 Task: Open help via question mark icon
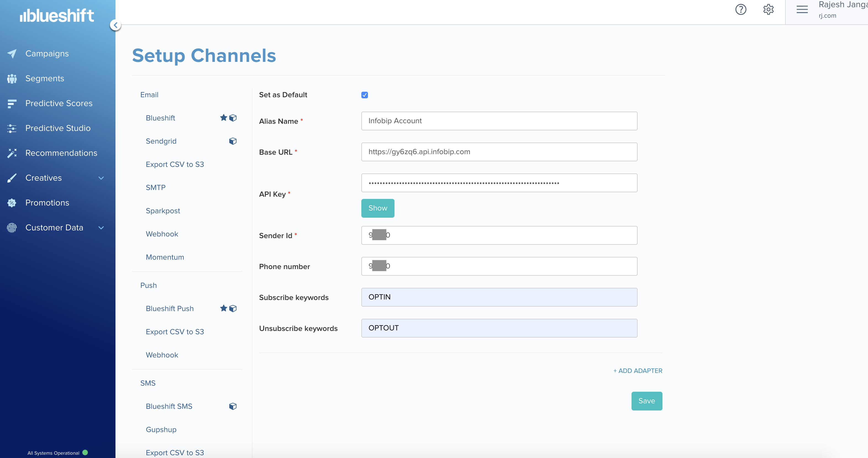pos(740,9)
